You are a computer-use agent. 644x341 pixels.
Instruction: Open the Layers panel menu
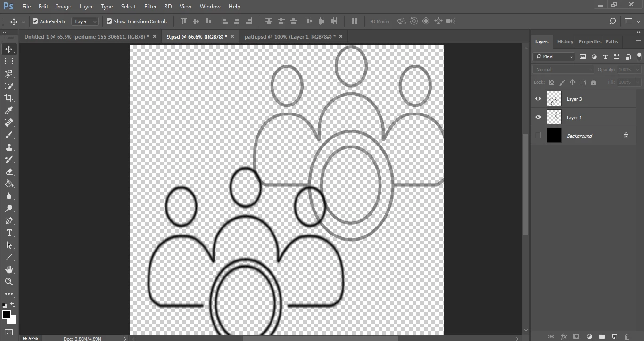pyautogui.click(x=638, y=42)
